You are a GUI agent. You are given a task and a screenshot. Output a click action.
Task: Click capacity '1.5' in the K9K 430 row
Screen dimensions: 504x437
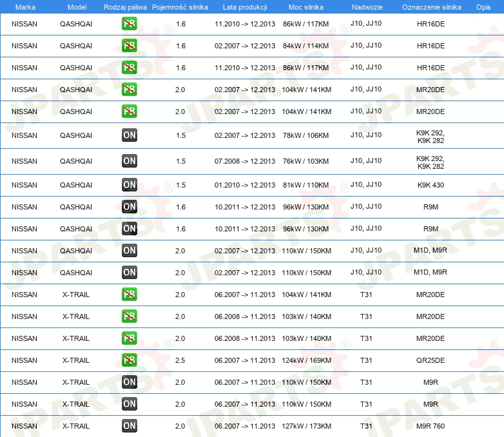181,185
